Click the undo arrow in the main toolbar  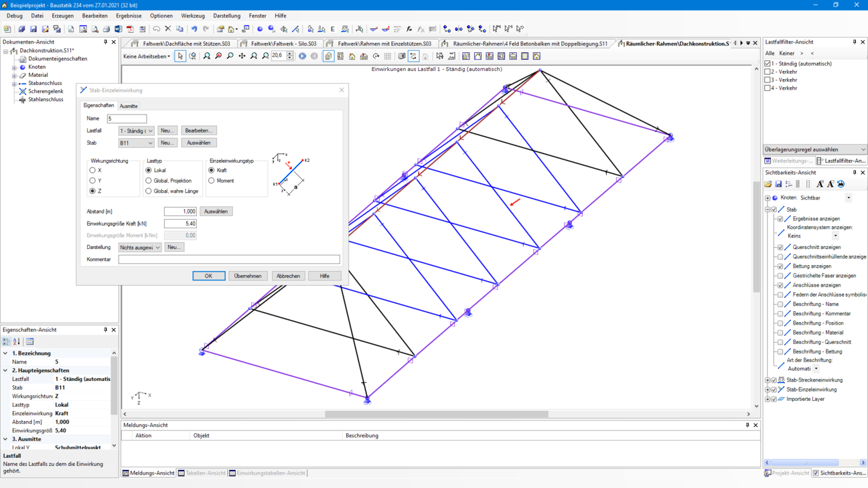tap(194, 29)
